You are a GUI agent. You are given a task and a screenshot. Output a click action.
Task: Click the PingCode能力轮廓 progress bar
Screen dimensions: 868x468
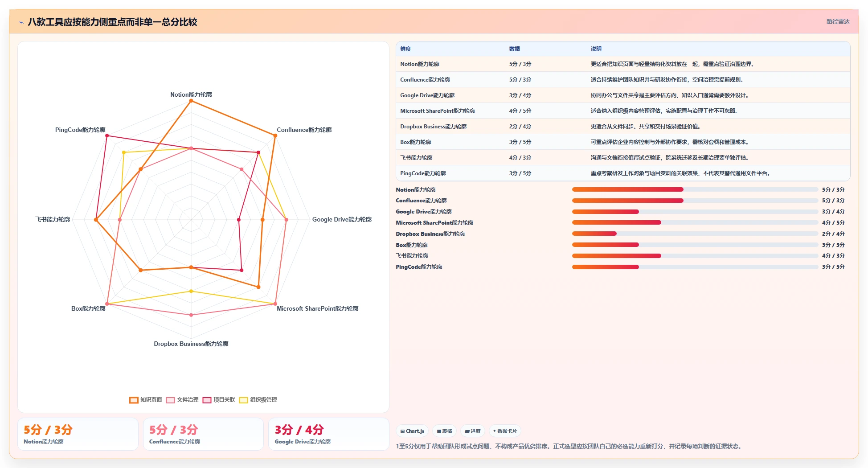tap(695, 267)
